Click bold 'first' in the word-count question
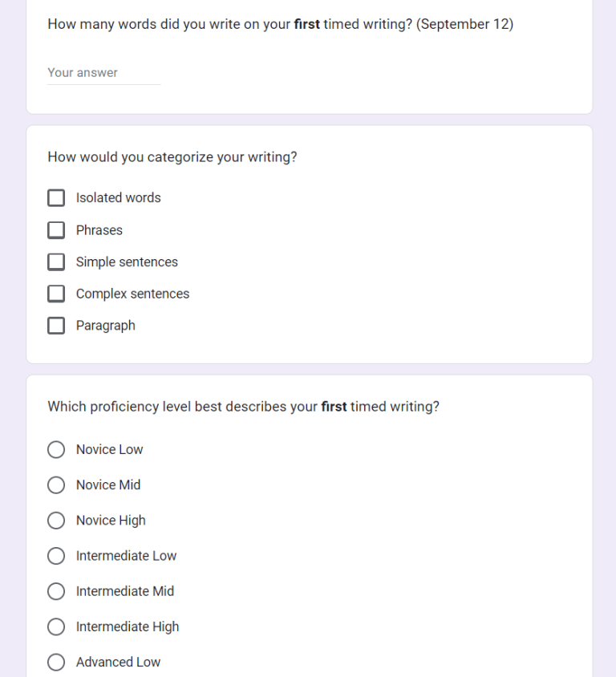 [306, 24]
